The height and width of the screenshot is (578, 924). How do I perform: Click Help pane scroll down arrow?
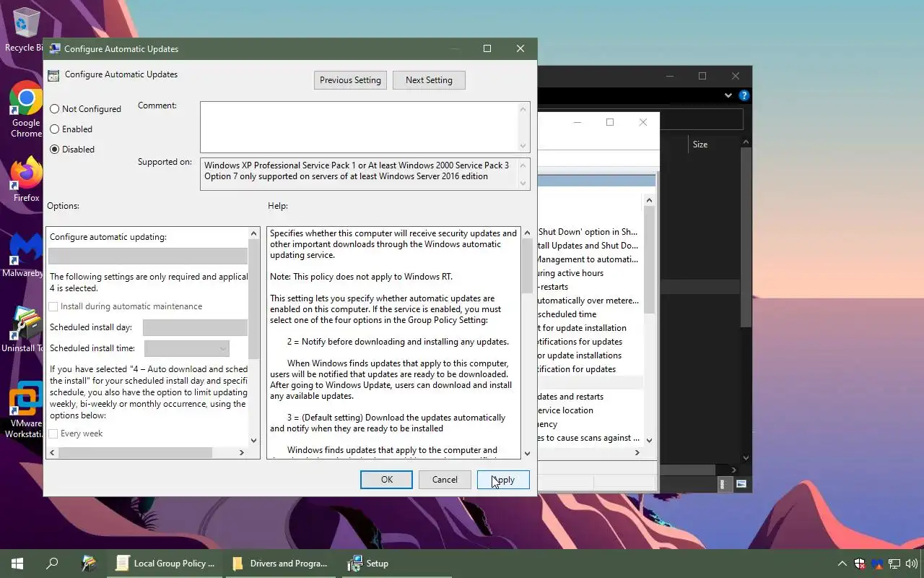pyautogui.click(x=527, y=453)
